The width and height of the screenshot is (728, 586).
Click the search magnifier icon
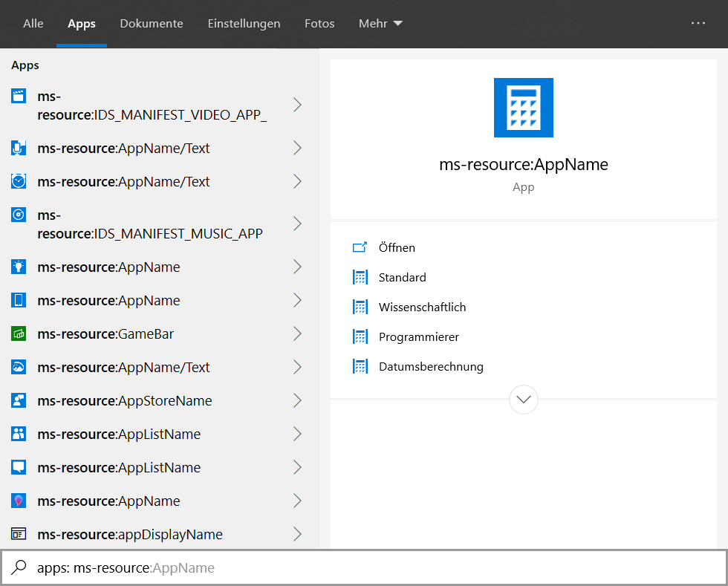(19, 567)
